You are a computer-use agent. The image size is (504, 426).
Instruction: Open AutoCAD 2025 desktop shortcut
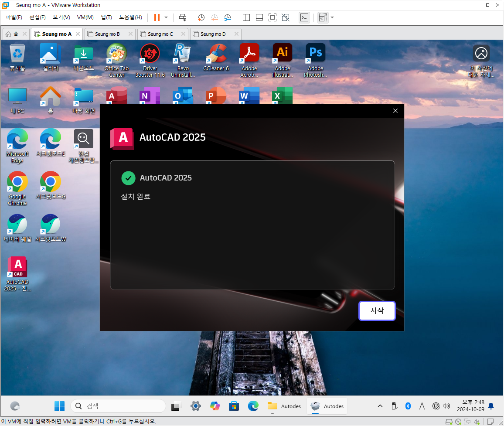pyautogui.click(x=17, y=274)
